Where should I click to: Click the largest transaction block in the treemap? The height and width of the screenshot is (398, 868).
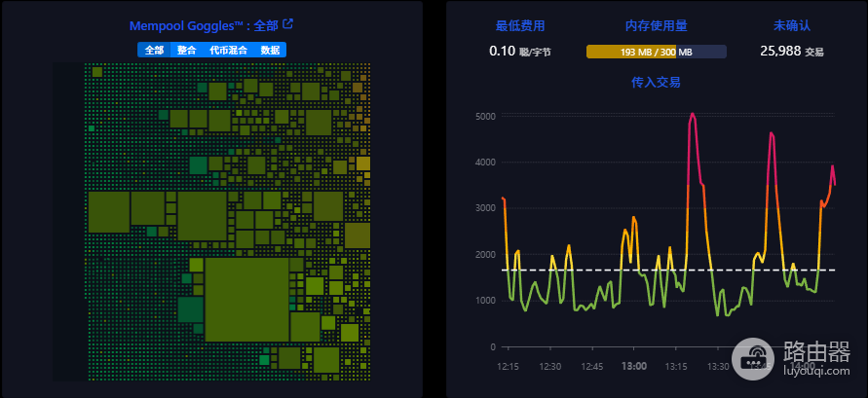246,300
